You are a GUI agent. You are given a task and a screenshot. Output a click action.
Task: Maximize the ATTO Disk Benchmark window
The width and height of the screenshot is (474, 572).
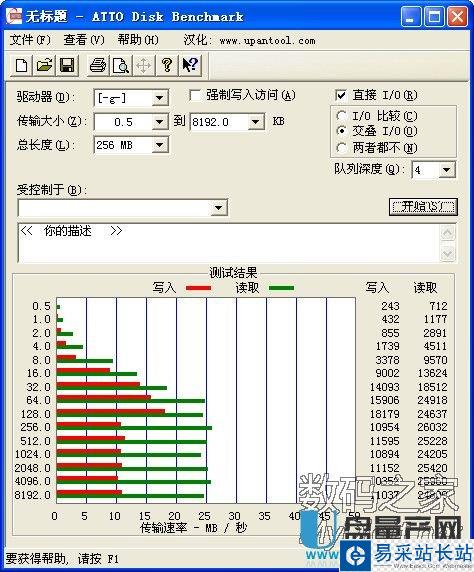pos(434,17)
